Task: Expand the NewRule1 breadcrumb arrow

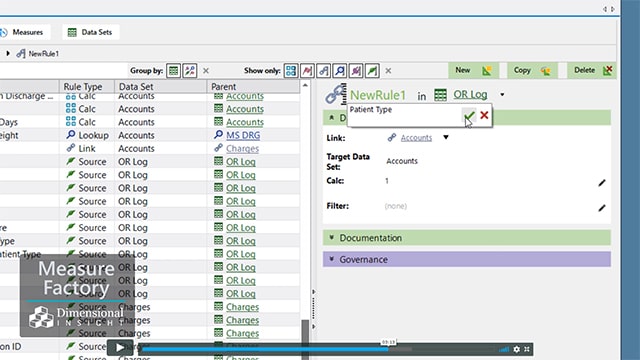Action: click(x=8, y=53)
